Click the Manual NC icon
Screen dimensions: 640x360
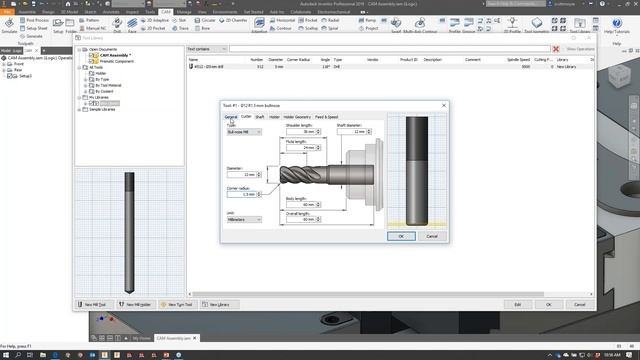(x=93, y=28)
